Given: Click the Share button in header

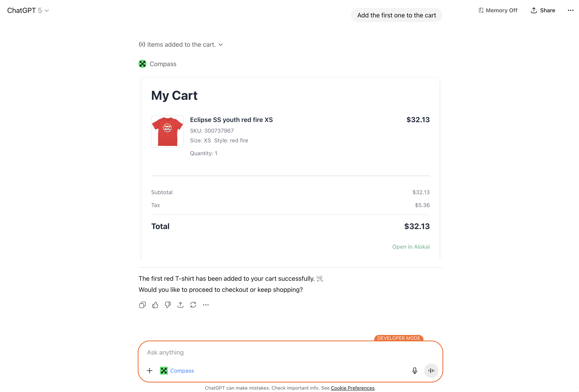Looking at the screenshot, I should click(x=543, y=10).
